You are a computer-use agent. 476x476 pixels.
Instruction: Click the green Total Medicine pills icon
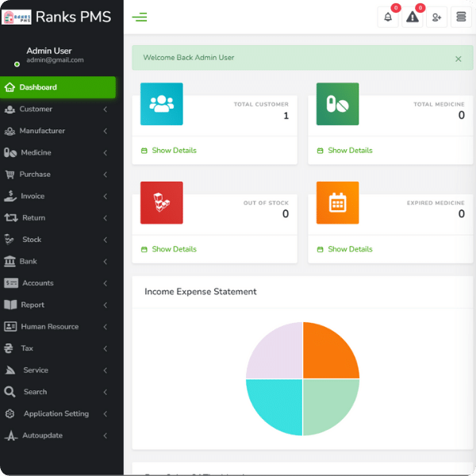(337, 104)
